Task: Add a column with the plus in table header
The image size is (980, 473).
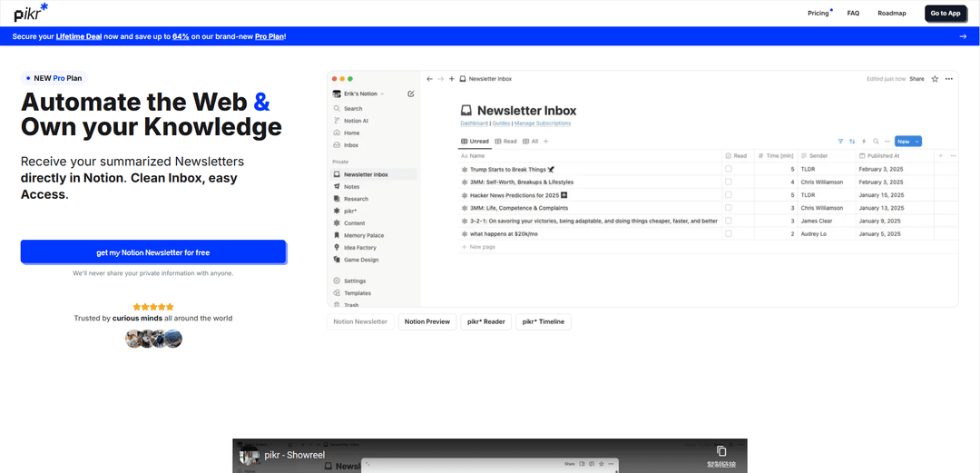Action: point(941,156)
